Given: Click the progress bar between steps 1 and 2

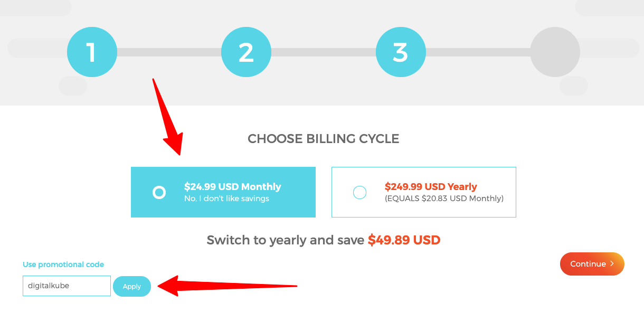Looking at the screenshot, I should [x=169, y=52].
